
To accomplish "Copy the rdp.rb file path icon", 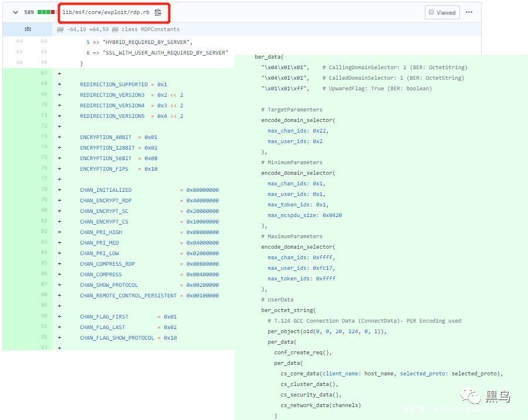I will point(158,12).
